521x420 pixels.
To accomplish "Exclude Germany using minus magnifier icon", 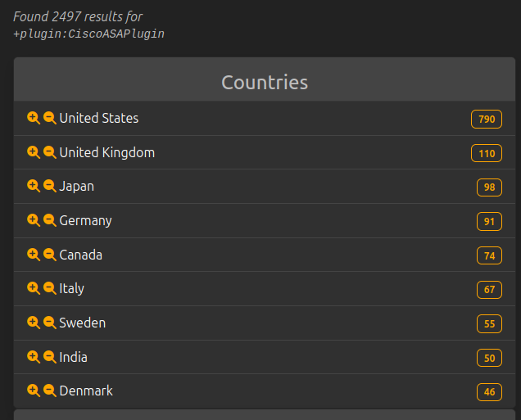I will pos(49,220).
